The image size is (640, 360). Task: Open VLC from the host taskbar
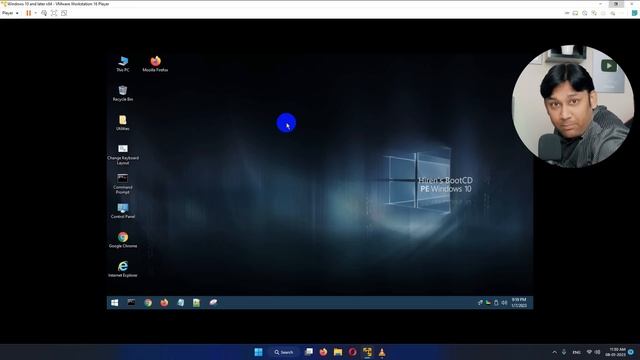tap(382, 352)
